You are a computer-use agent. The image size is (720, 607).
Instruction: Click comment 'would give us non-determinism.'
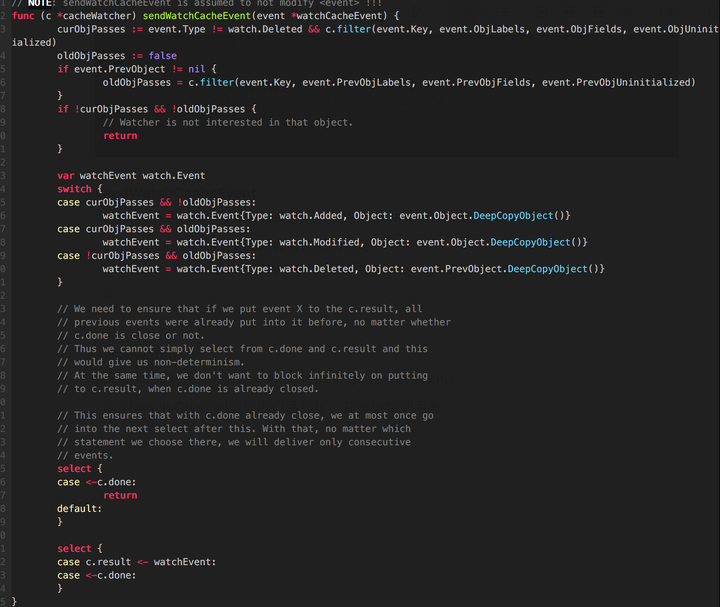tap(151, 362)
